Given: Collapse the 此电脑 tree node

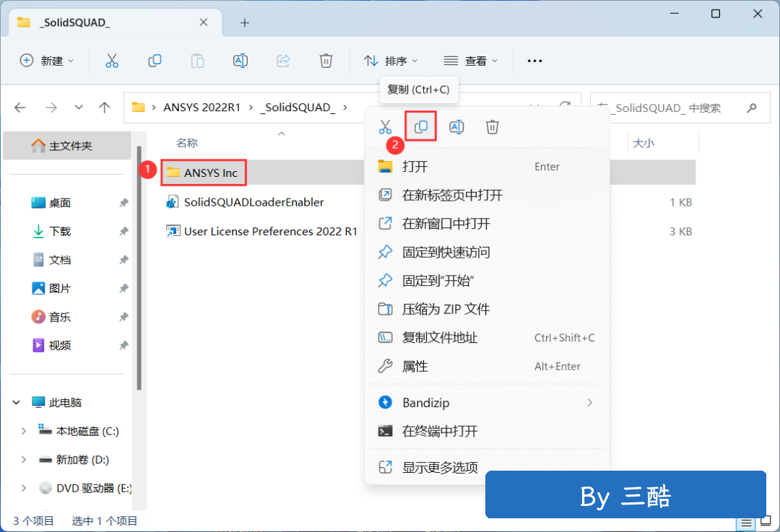Looking at the screenshot, I should point(17,402).
